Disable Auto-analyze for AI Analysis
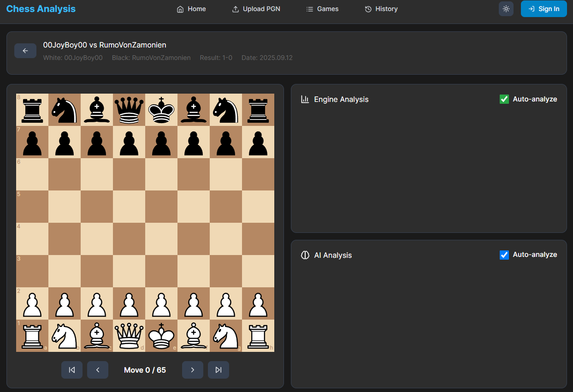 pyautogui.click(x=504, y=255)
